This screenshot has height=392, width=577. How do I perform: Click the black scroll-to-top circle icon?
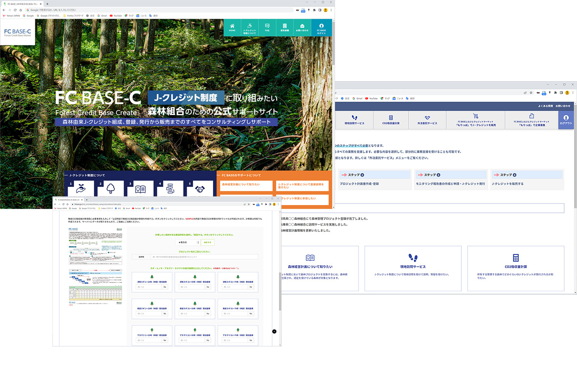(274, 331)
